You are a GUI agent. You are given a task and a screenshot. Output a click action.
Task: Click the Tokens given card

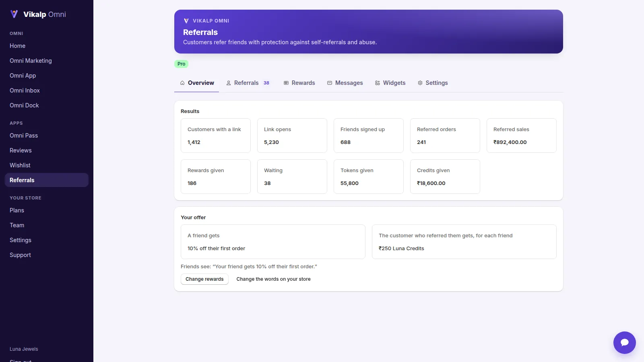(369, 177)
